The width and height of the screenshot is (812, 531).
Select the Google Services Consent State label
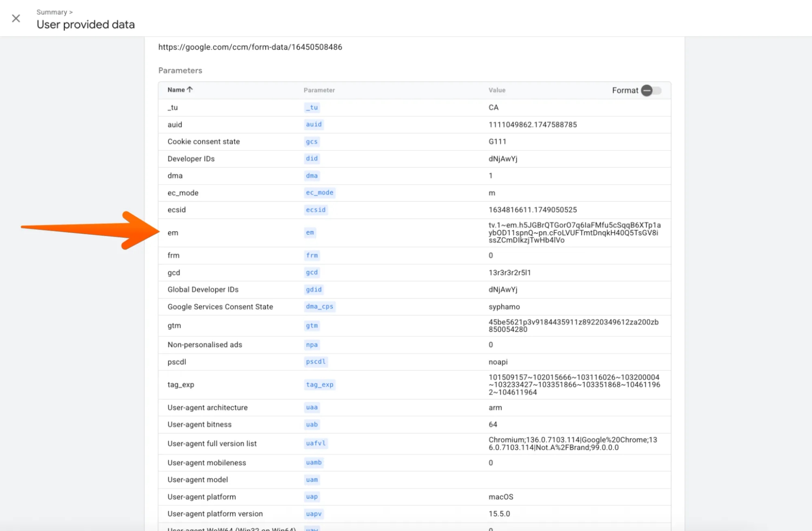click(x=220, y=307)
